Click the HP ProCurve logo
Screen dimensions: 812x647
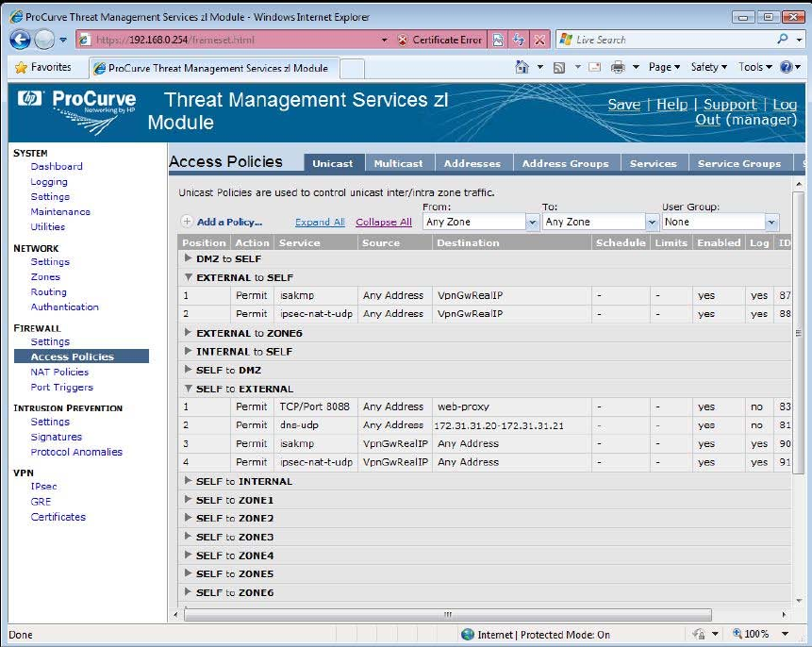tap(77, 112)
